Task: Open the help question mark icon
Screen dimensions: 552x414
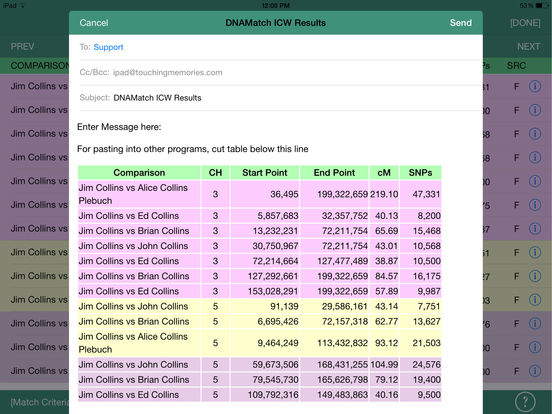Action: (525, 401)
